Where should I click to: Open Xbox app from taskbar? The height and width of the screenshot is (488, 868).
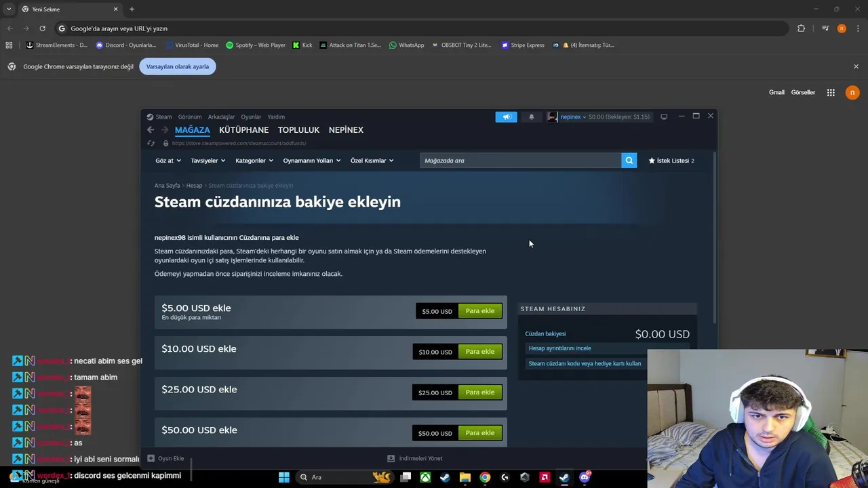pos(425,477)
